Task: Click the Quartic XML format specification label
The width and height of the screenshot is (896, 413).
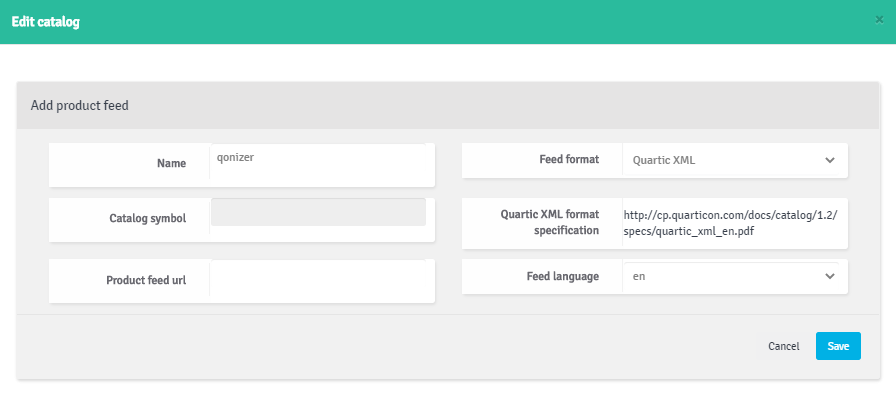Action: (x=550, y=222)
